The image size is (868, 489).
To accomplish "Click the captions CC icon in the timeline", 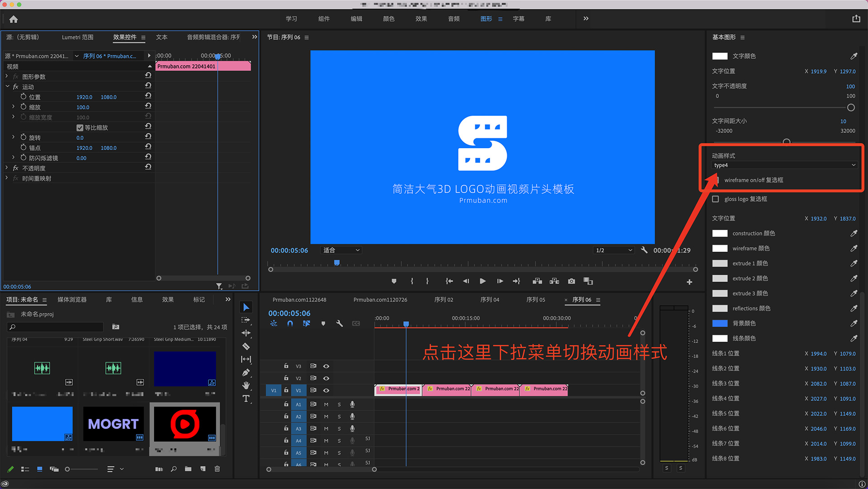I will click(x=357, y=324).
